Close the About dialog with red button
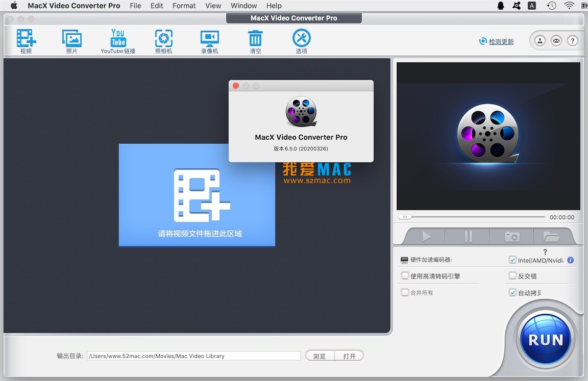Image resolution: width=588 pixels, height=381 pixels. (236, 86)
